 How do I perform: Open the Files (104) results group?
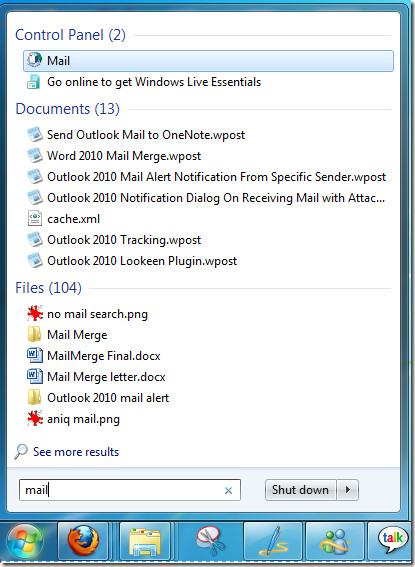click(48, 288)
